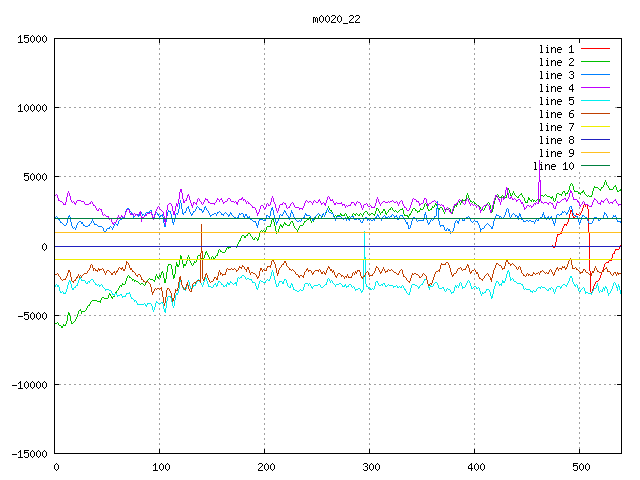This screenshot has height=480, width=640.
Task: Click the 300 x-axis tick label
Action: [x=369, y=466]
